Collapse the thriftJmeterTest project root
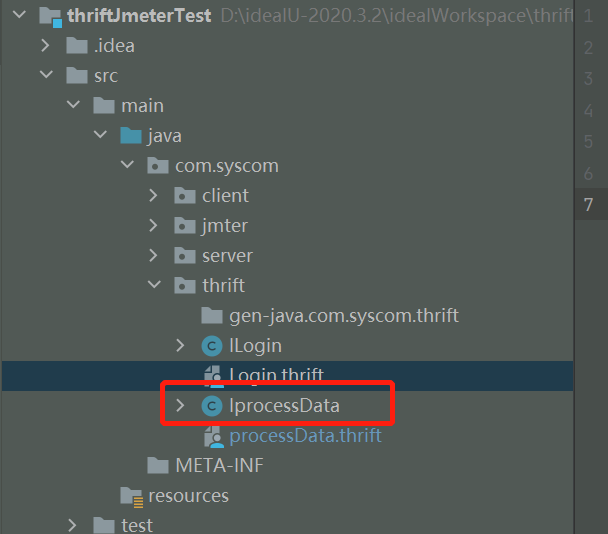608x534 pixels. 19,15
